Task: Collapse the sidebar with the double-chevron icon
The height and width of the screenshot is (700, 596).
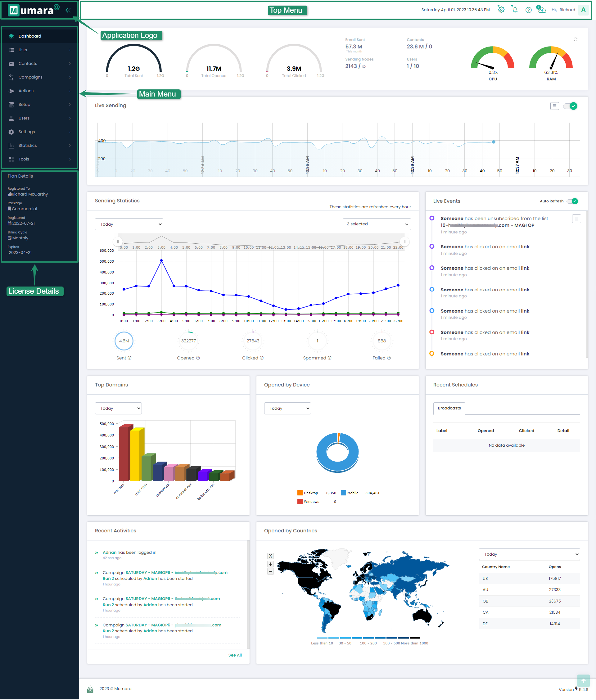Action: pos(68,10)
